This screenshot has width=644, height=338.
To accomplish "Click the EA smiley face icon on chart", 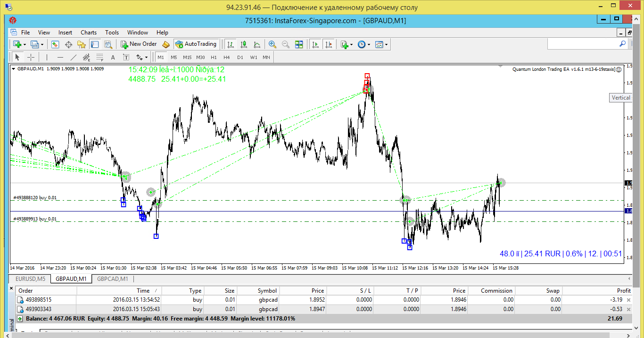I will pyautogui.click(x=619, y=69).
